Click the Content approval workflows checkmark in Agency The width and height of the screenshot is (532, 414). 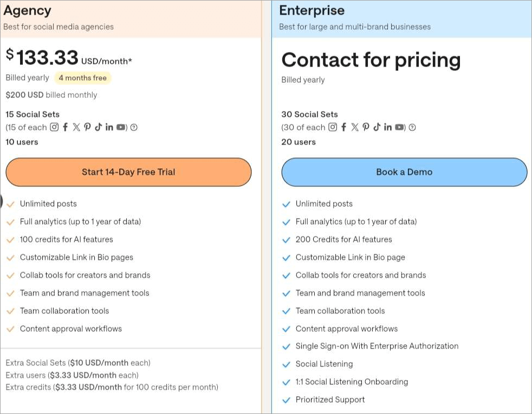pos(10,329)
